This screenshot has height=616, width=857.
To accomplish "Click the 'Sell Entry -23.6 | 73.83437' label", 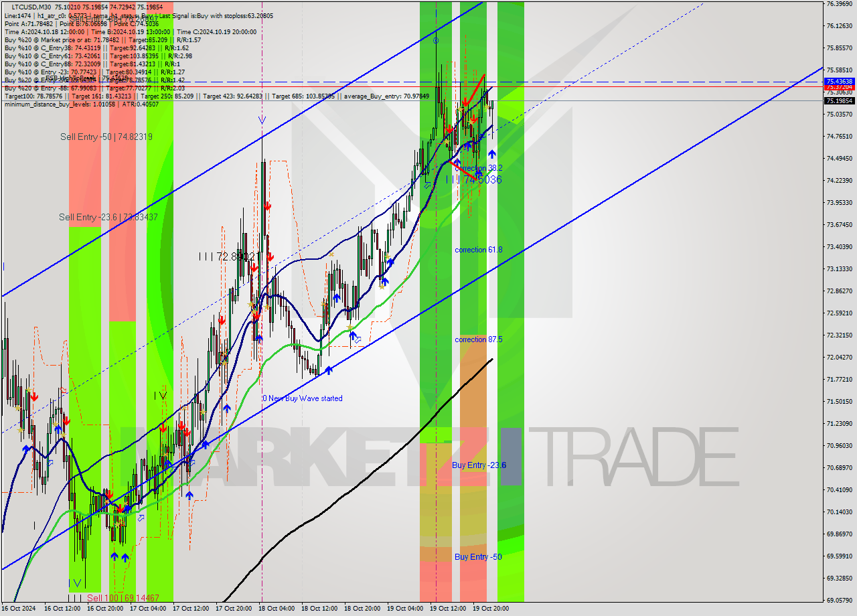I will 108,217.
